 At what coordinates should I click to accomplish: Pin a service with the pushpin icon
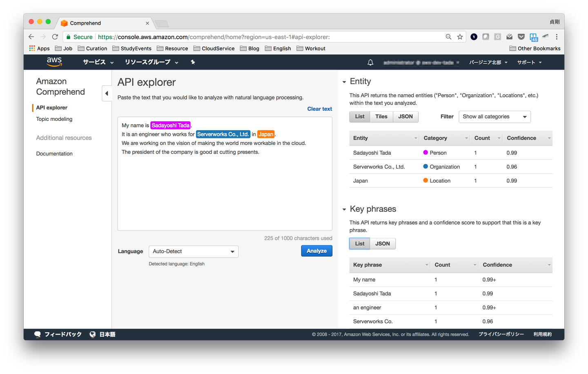click(193, 62)
